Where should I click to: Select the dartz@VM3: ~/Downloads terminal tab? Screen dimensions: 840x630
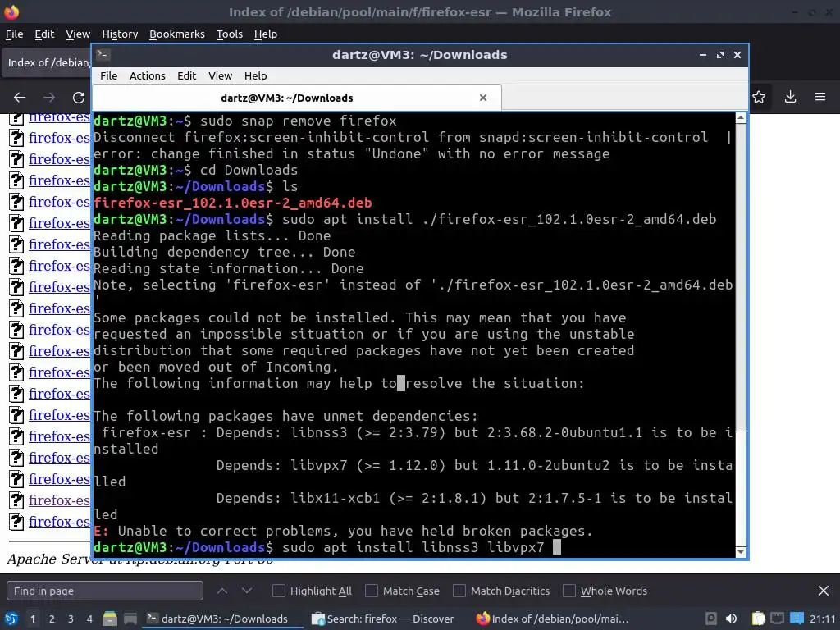coord(297,98)
